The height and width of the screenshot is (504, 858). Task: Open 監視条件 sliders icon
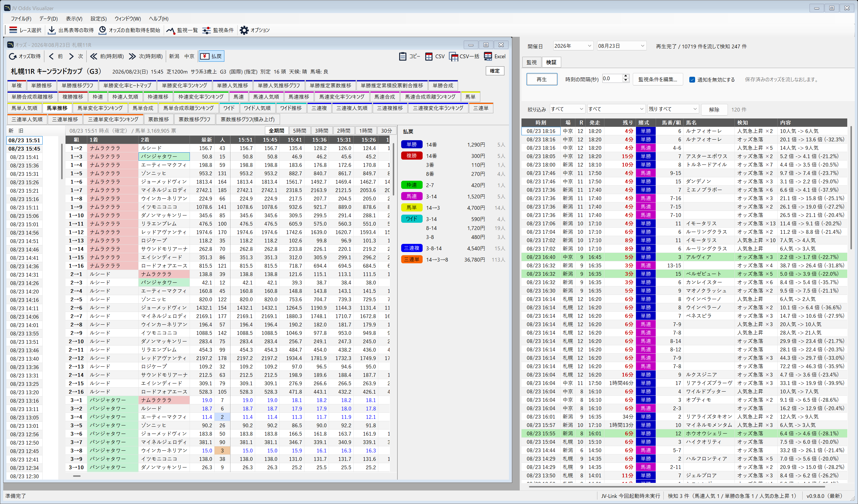tap(206, 30)
